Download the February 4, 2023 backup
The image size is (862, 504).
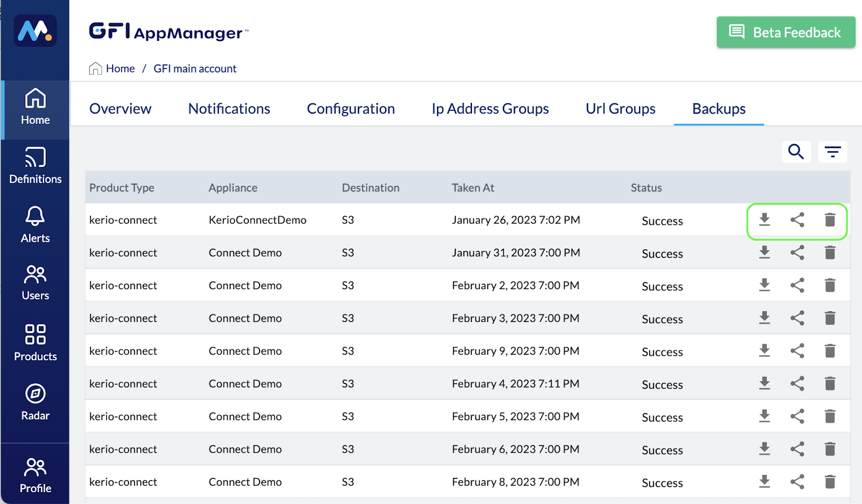click(764, 383)
